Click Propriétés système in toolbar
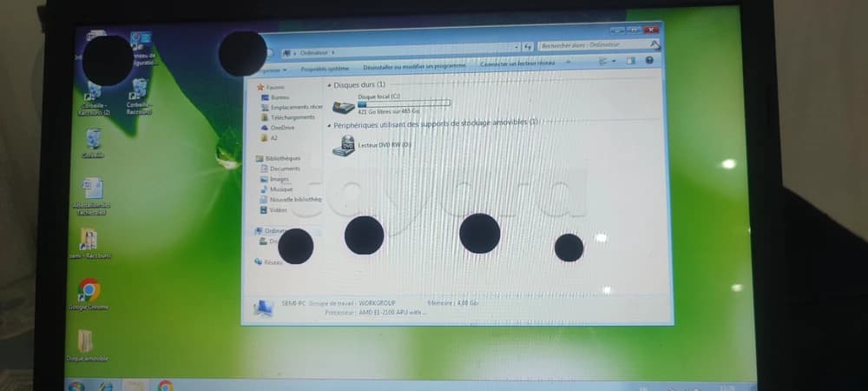 325,68
